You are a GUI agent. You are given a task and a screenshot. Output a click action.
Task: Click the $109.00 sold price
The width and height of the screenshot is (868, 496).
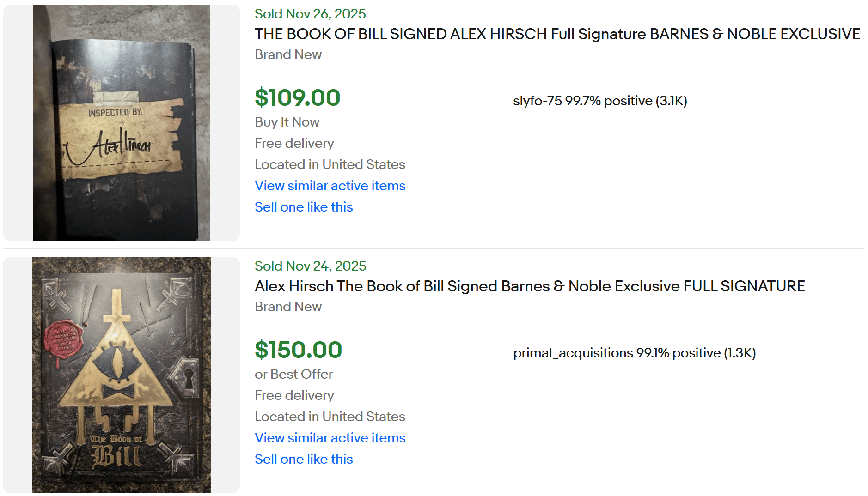[297, 98]
